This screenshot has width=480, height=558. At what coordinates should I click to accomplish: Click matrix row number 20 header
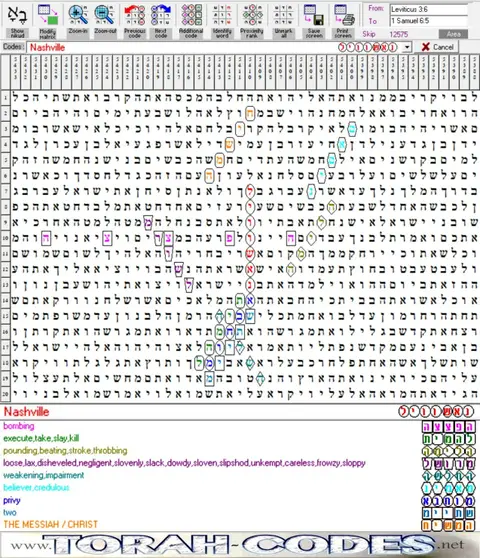click(5, 393)
